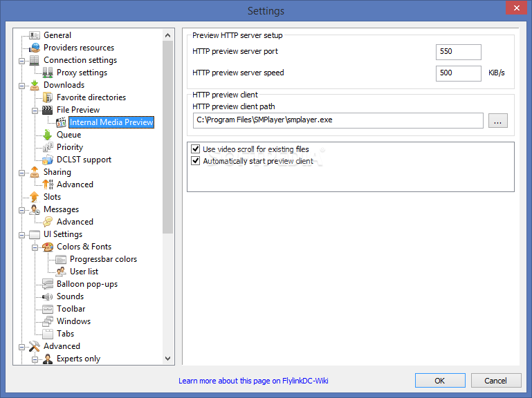Click the General settings icon
Screen dimensions: 532x398
pos(35,35)
